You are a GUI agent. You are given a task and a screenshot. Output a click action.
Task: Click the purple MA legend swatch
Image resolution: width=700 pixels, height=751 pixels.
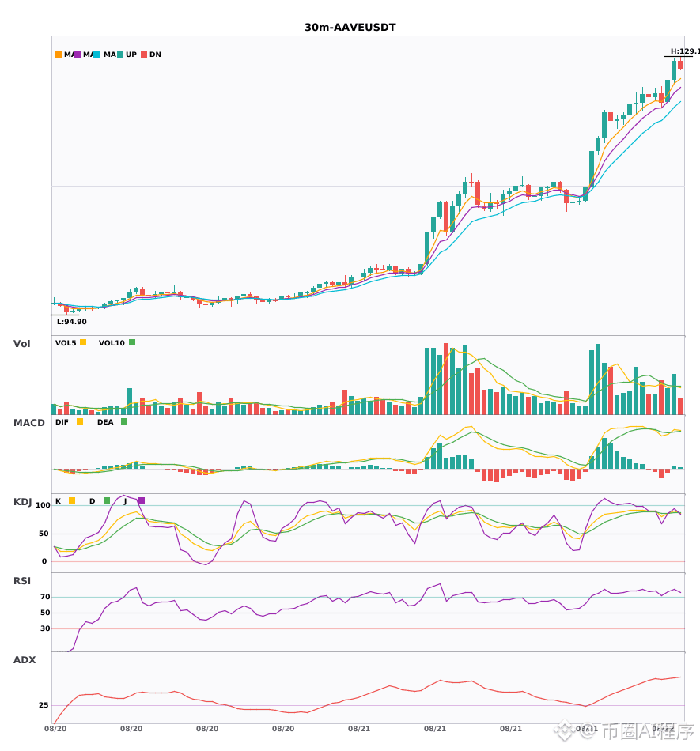point(78,55)
